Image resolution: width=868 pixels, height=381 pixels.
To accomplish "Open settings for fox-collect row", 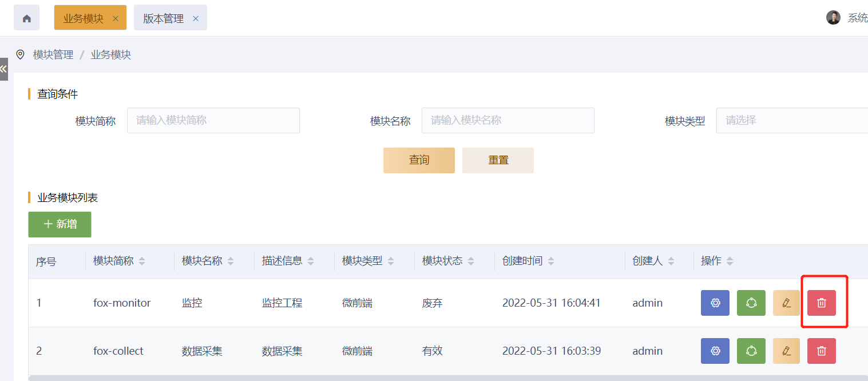I will tap(715, 351).
